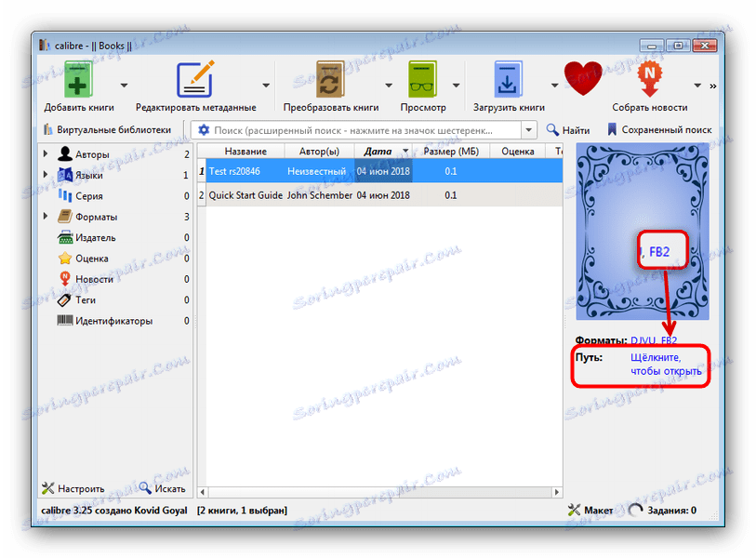
Task: Click the Настроить wrench button
Action: click(73, 488)
